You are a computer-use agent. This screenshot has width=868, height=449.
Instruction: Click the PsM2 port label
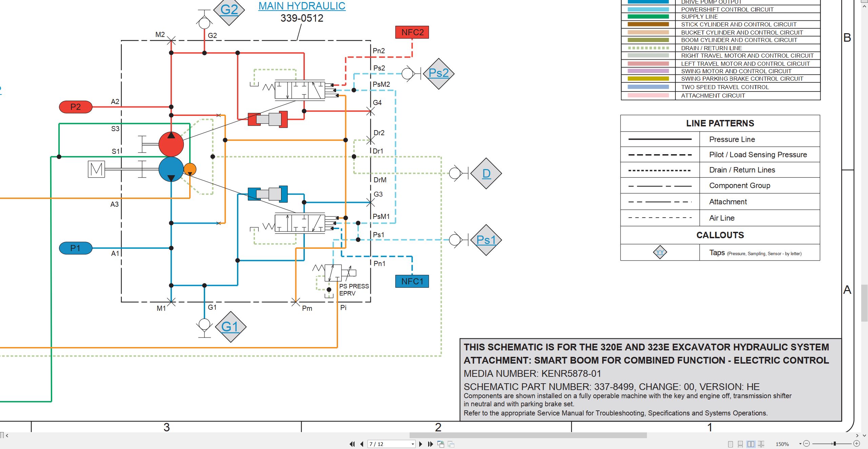click(x=381, y=84)
